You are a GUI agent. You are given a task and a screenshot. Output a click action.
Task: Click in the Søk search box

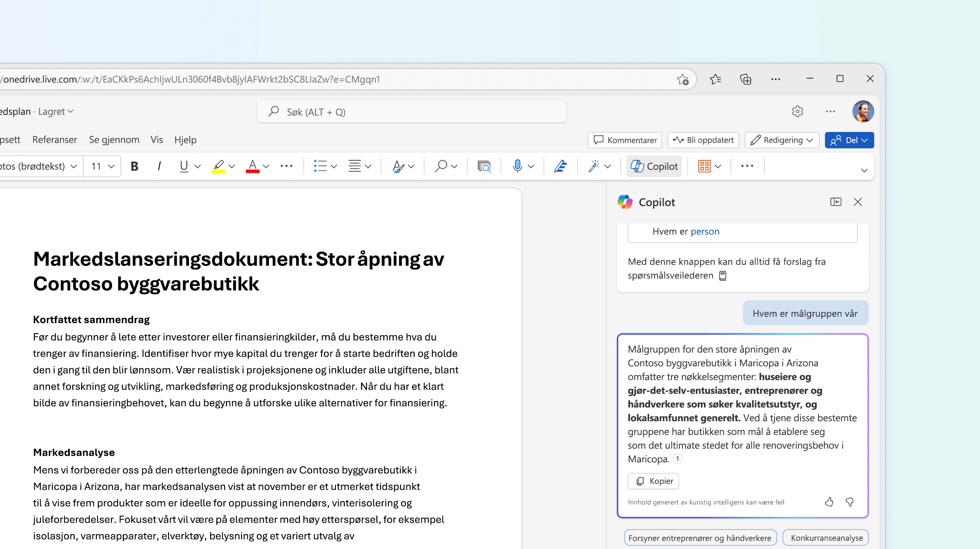pos(412,112)
